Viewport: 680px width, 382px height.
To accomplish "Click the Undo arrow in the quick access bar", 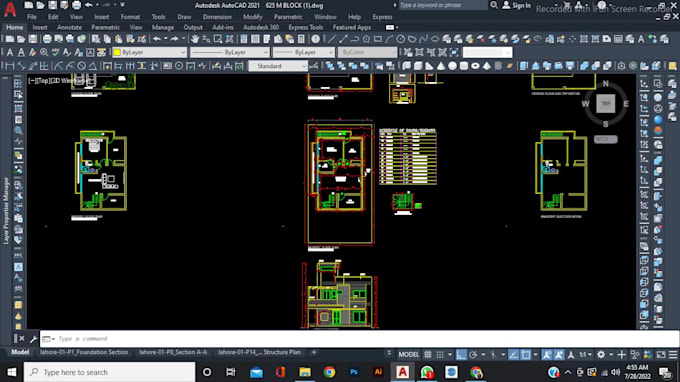I will tap(88, 5).
